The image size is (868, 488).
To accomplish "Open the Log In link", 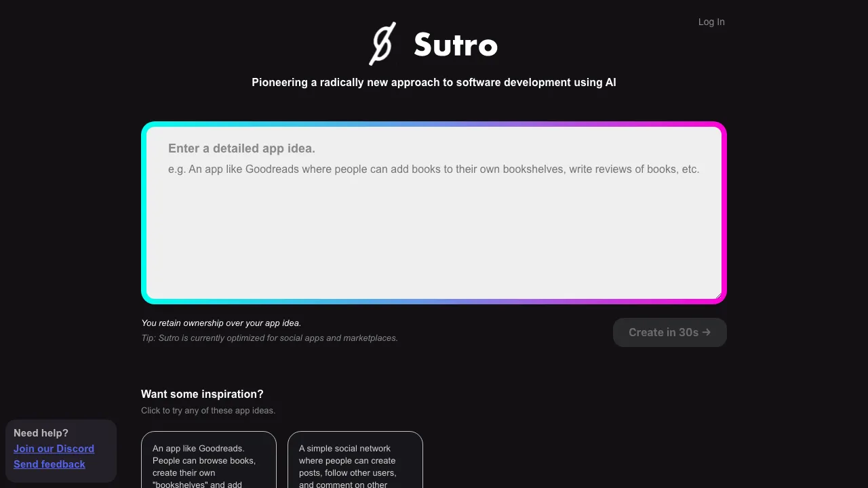I will (x=711, y=22).
